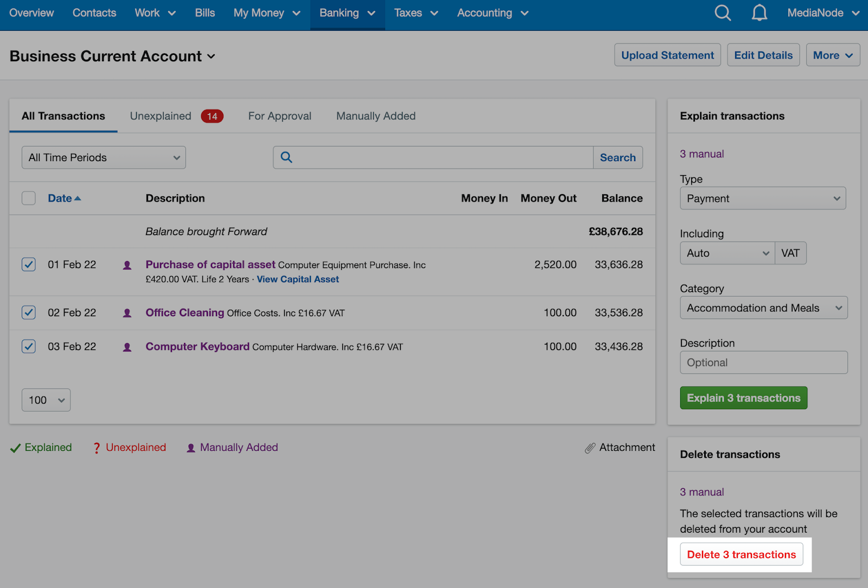Click the contact icon beside Purchase of capital asset
The image size is (868, 588).
pyautogui.click(x=127, y=265)
